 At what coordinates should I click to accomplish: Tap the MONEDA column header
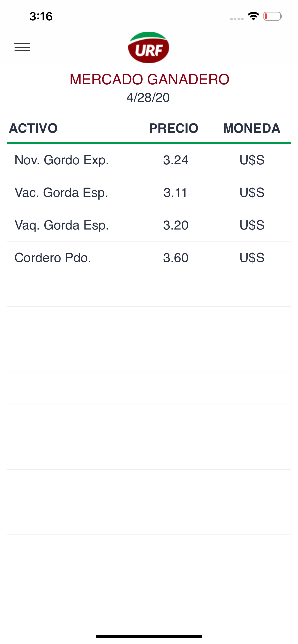click(252, 128)
